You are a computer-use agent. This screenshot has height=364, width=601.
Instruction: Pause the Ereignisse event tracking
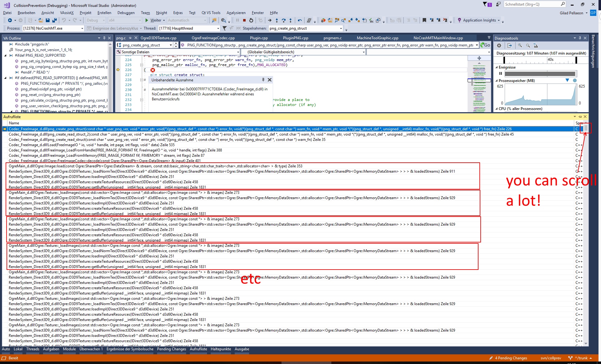pos(501,74)
